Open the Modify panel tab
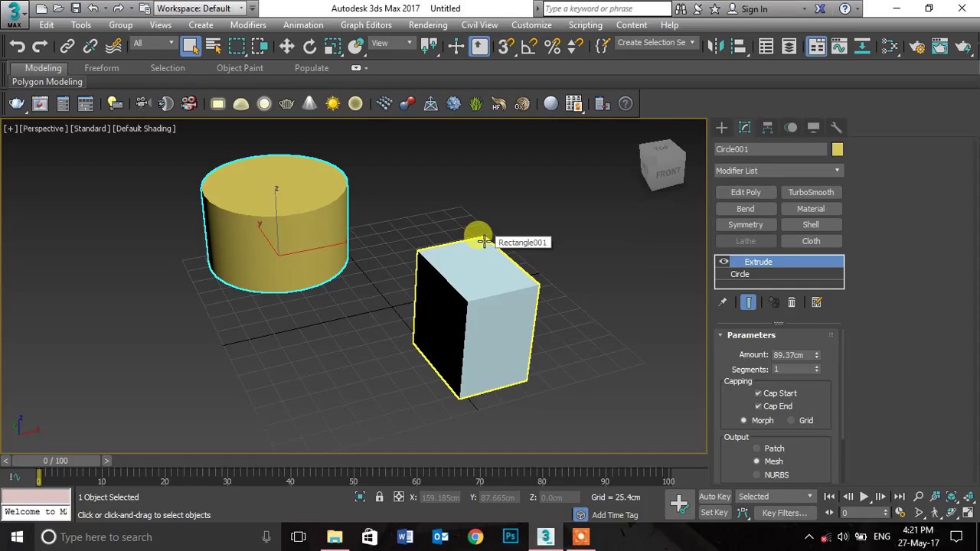The image size is (980, 551). pos(744,128)
